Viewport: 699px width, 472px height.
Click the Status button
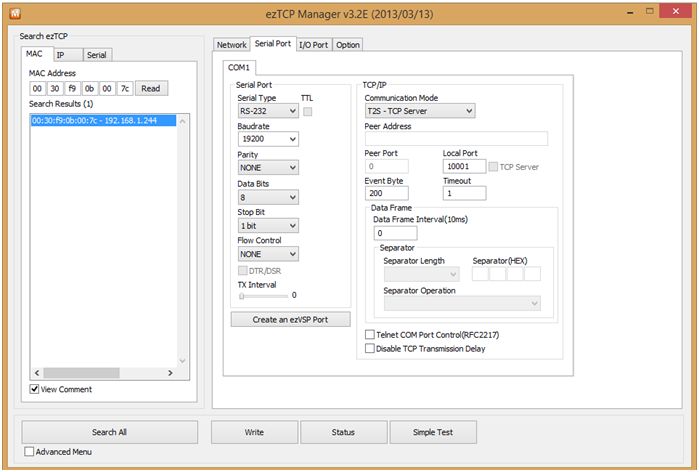click(344, 432)
